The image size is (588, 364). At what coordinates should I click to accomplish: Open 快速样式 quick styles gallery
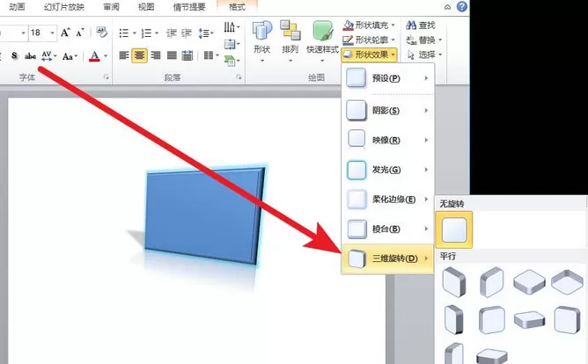(x=322, y=41)
